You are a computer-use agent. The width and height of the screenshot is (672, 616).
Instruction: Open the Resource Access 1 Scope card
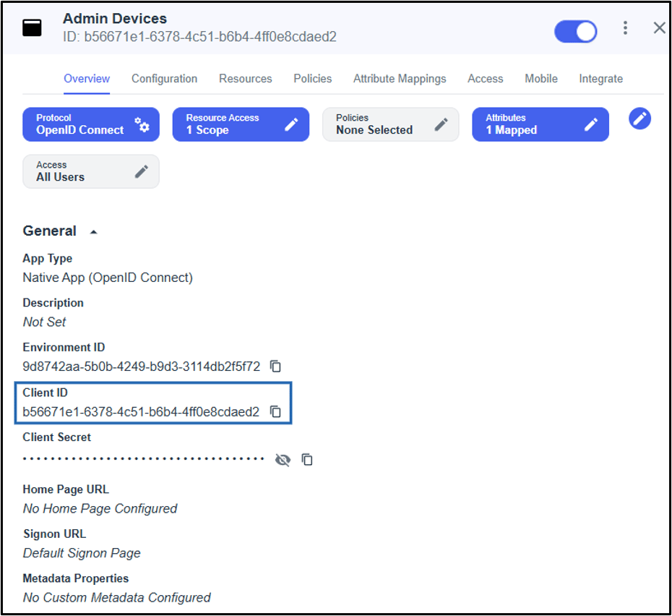(241, 124)
